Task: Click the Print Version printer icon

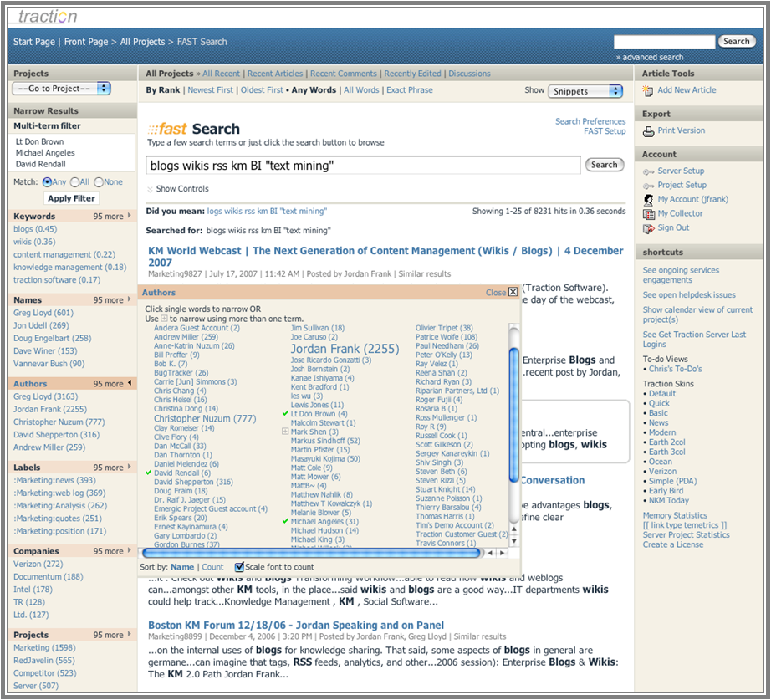Action: [x=649, y=131]
